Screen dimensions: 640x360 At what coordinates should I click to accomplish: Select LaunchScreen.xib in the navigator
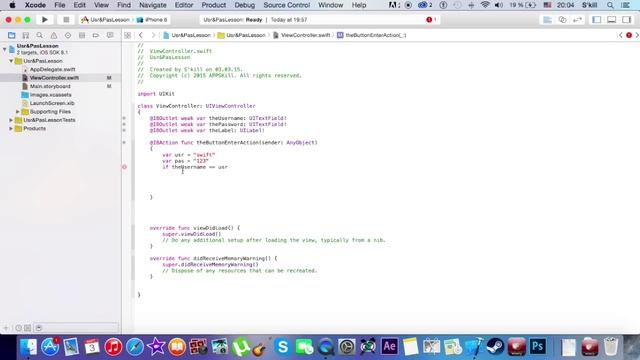click(52, 103)
